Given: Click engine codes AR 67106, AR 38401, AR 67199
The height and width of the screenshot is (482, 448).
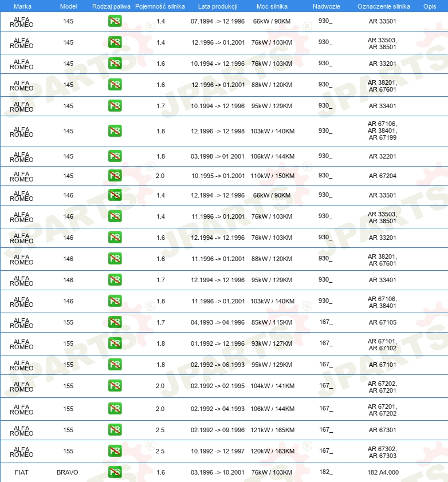Looking at the screenshot, I should (383, 131).
